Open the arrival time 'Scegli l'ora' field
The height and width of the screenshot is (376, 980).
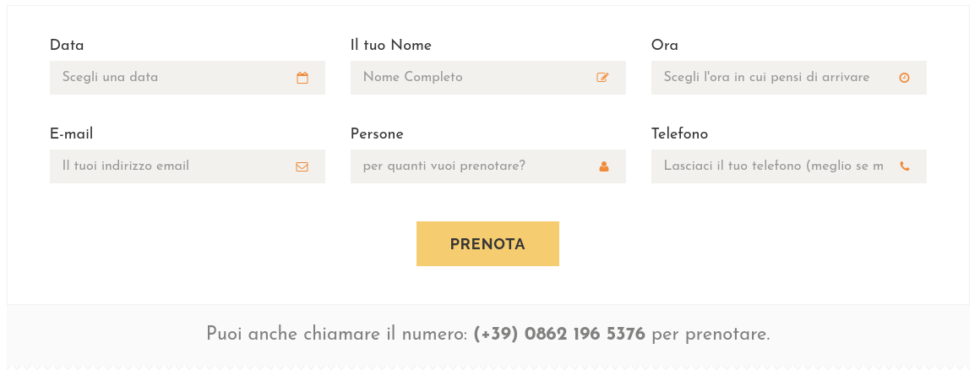click(789, 78)
